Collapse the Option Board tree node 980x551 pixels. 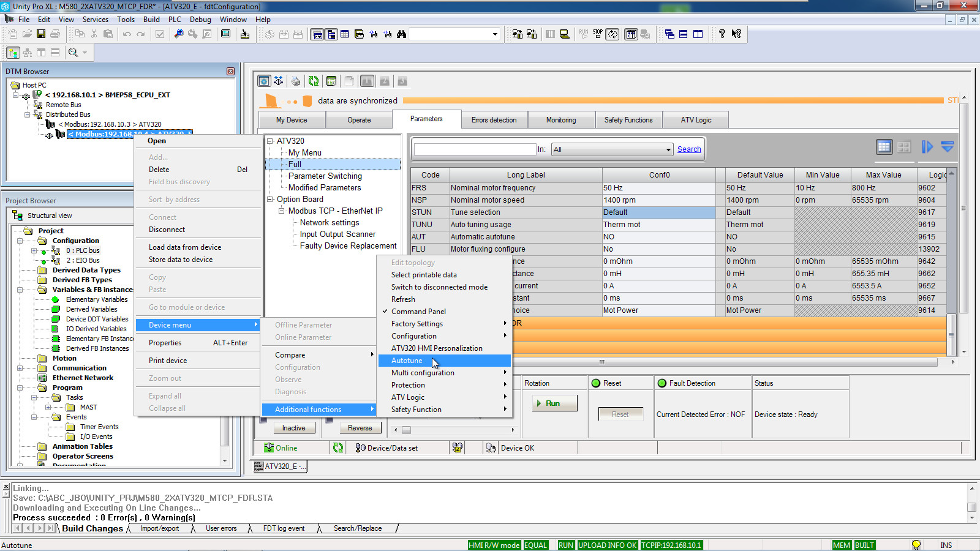(270, 199)
